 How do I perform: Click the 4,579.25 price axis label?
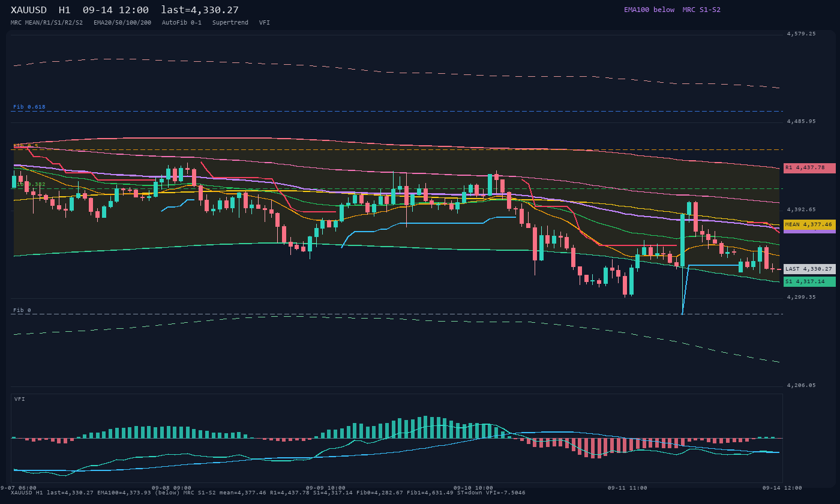802,34
